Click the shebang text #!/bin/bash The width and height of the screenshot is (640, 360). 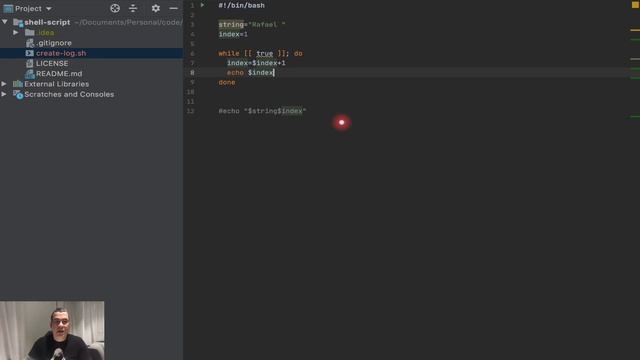click(241, 6)
